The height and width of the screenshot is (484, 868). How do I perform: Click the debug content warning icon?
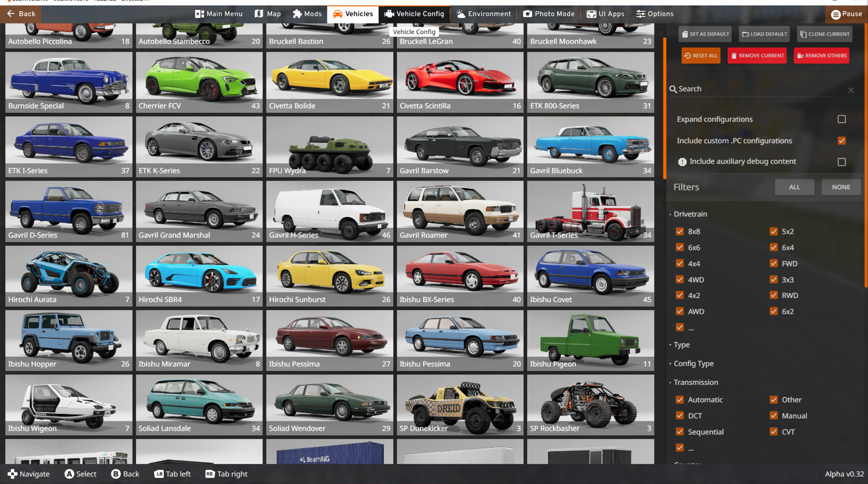[x=682, y=162]
